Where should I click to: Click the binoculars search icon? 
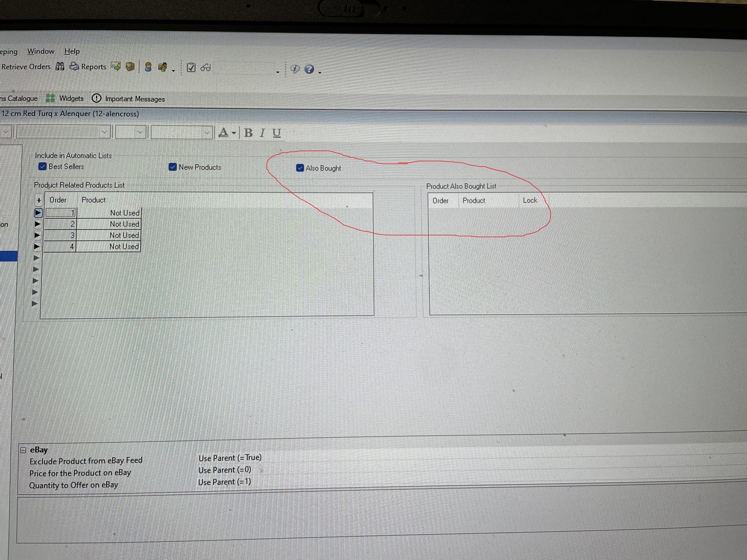(60, 66)
